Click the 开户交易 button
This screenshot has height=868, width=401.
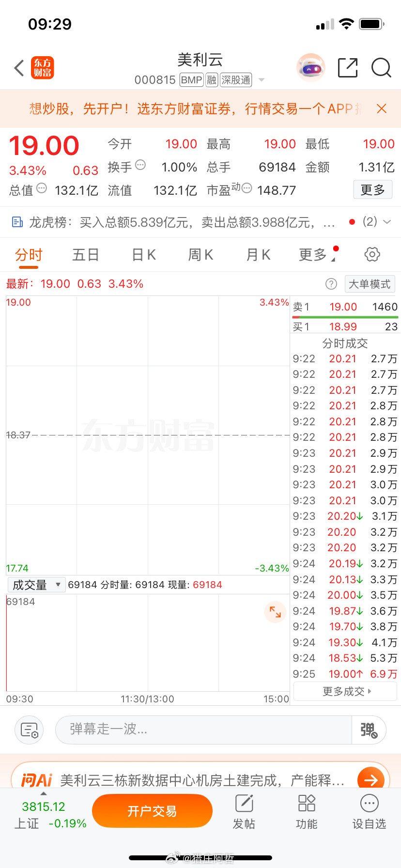click(x=152, y=811)
